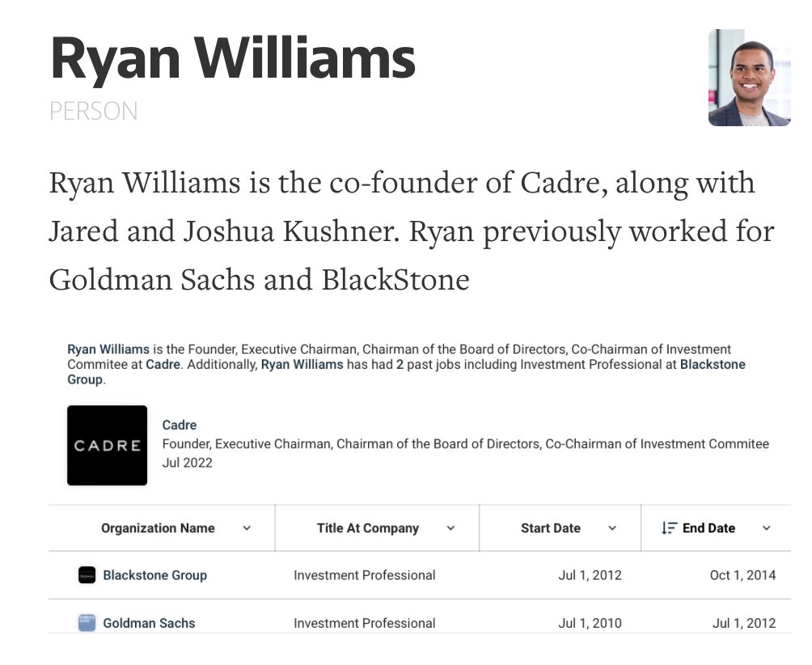The width and height of the screenshot is (812, 665).
Task: Click the Cadre company logo
Action: pyautogui.click(x=107, y=445)
